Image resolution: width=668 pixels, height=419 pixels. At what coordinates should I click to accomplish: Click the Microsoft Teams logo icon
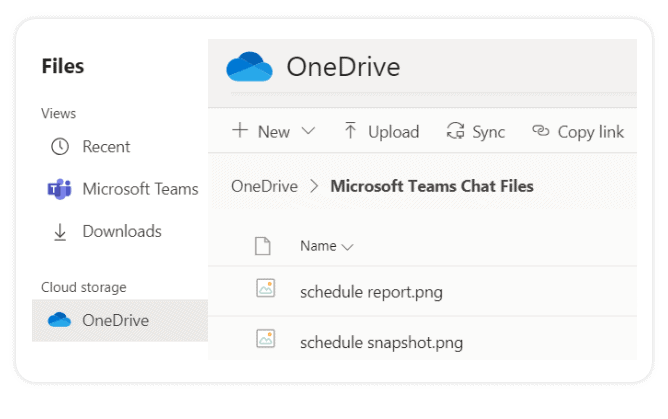(59, 189)
